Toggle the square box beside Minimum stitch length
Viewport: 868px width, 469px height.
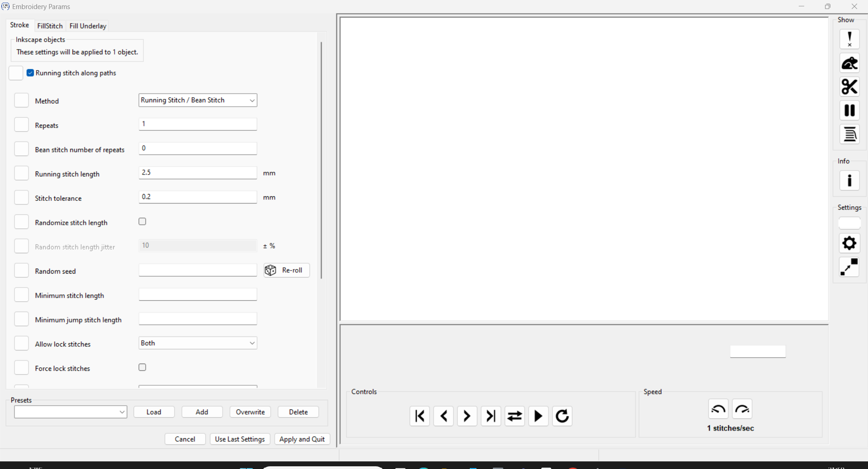click(x=21, y=295)
